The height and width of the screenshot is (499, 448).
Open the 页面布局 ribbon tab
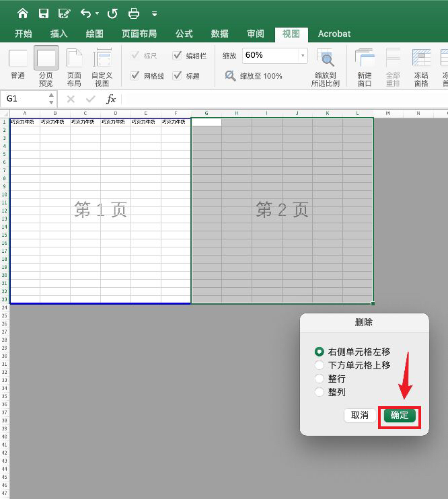139,34
